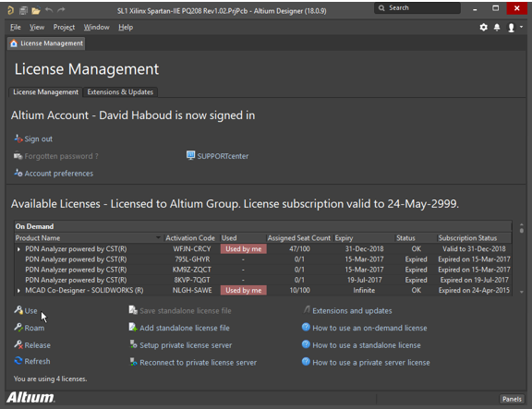This screenshot has height=409, width=532.
Task: Open the settings gear icon
Action: [483, 28]
